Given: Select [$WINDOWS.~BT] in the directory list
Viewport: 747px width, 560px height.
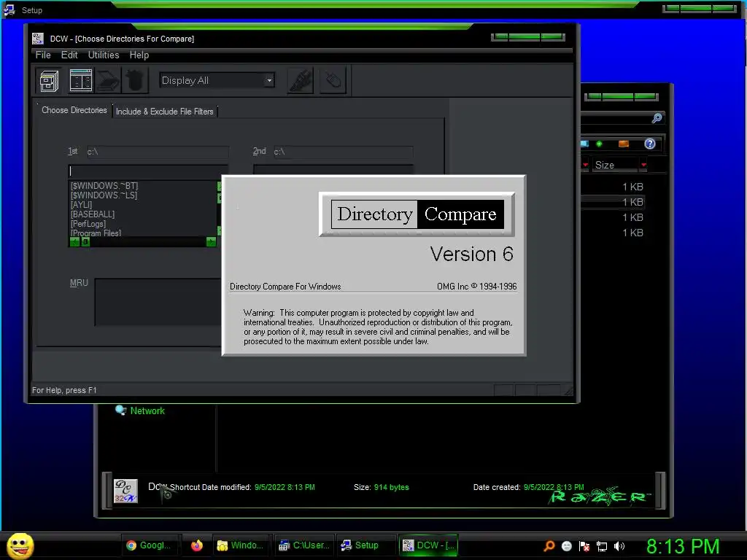Looking at the screenshot, I should pyautogui.click(x=104, y=186).
